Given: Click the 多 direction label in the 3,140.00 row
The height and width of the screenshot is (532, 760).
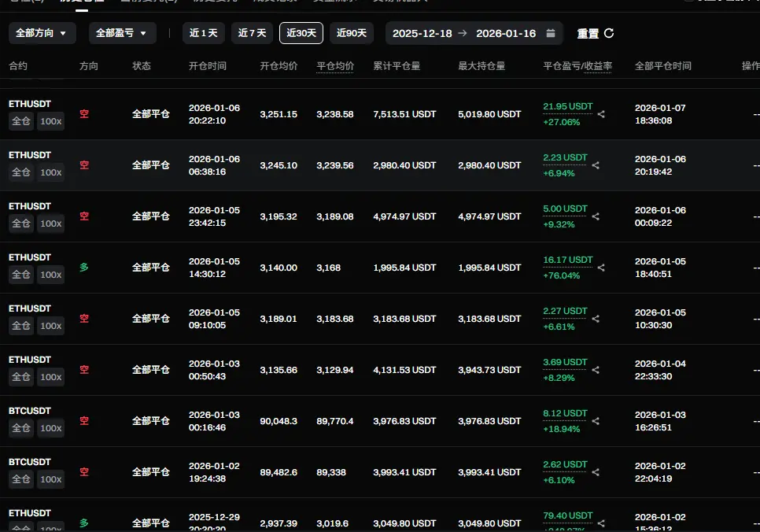Looking at the screenshot, I should (x=84, y=268).
